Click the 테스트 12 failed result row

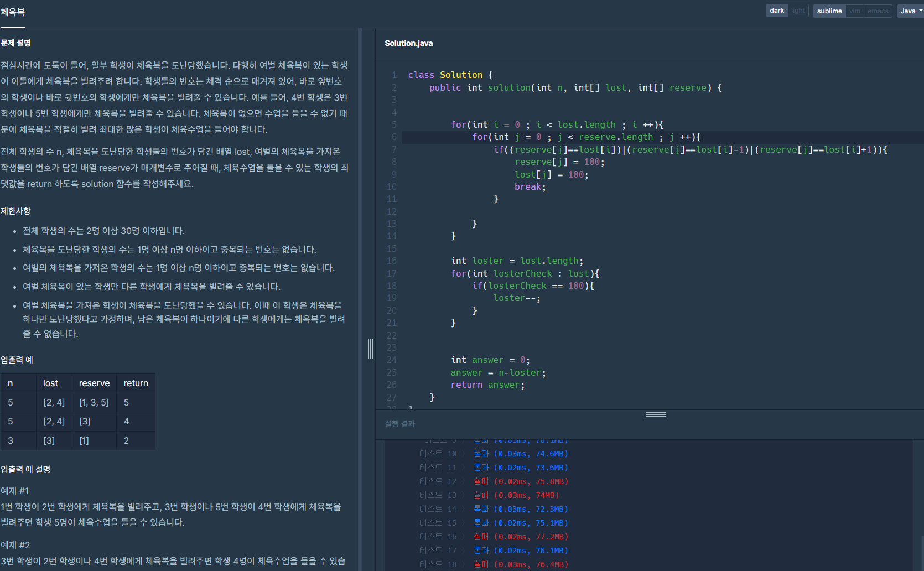(x=494, y=481)
